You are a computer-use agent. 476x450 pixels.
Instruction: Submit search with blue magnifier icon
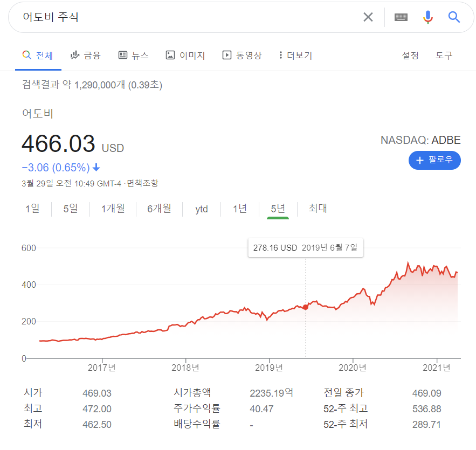454,17
